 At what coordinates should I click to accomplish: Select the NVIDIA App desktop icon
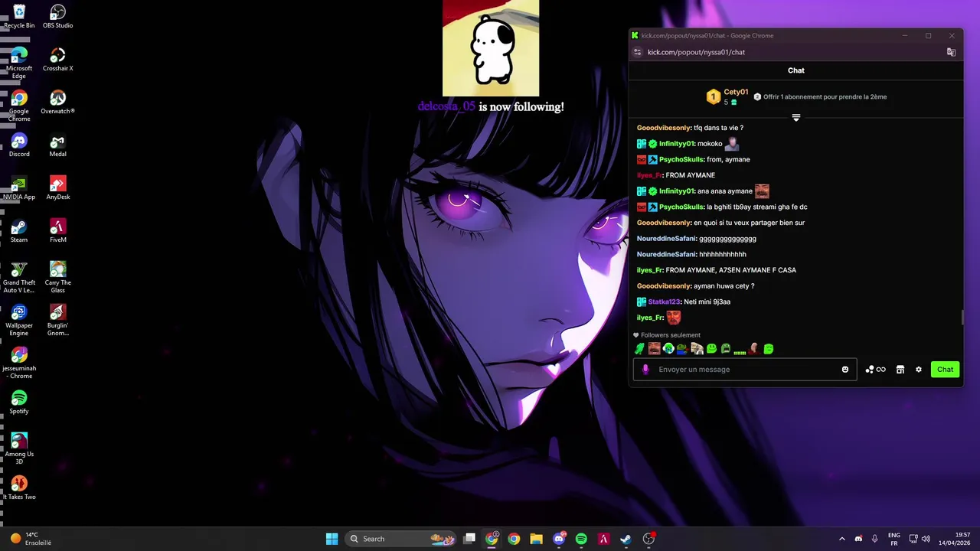pyautogui.click(x=19, y=187)
